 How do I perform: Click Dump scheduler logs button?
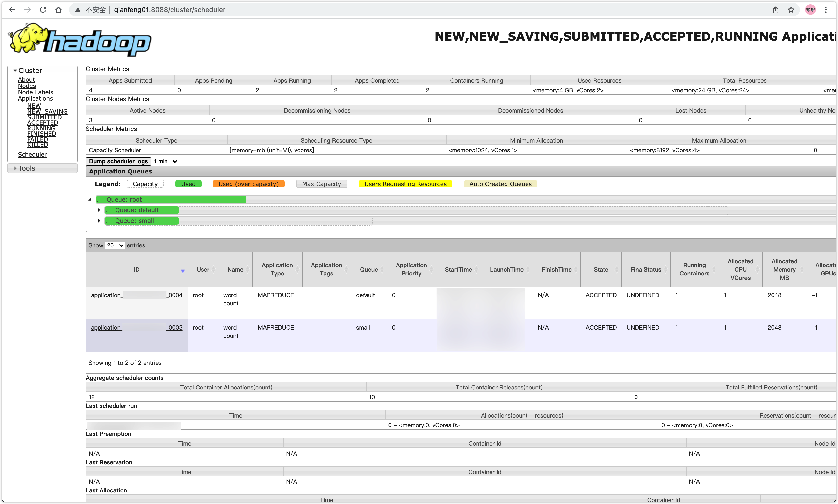(x=118, y=161)
